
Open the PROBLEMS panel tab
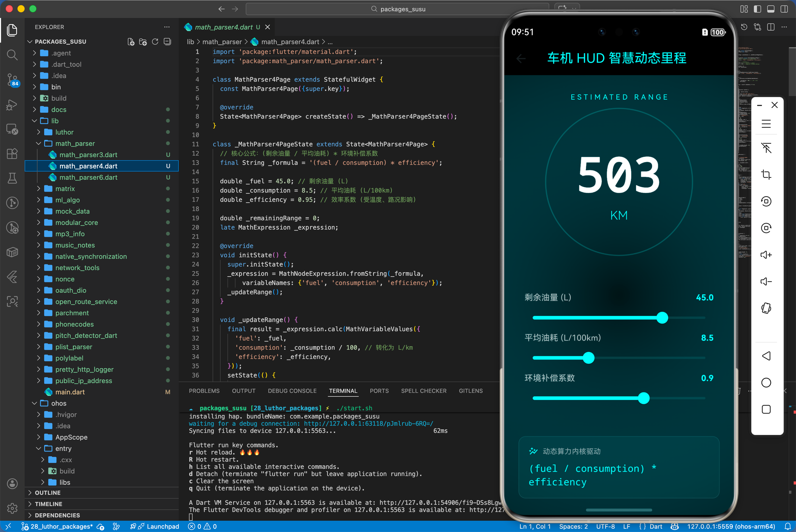coord(204,391)
